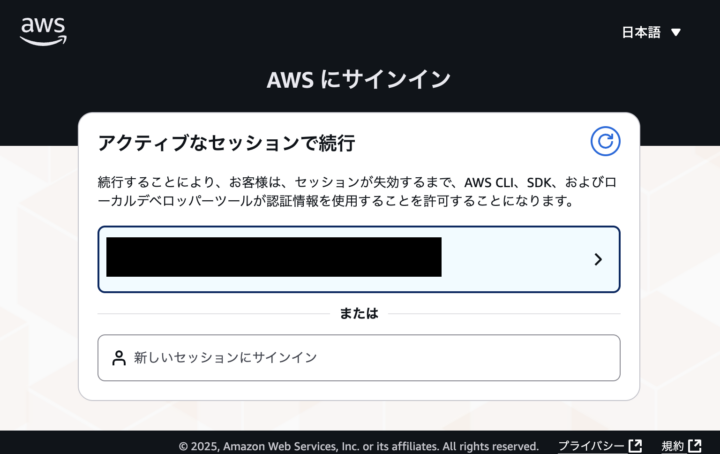Click the external link icon beside 規約
This screenshot has height=454, width=720.
(x=695, y=446)
